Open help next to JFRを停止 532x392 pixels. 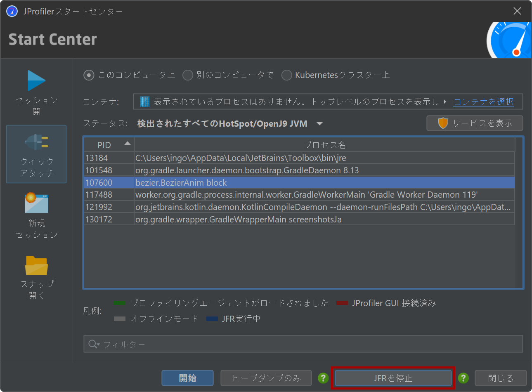(463, 378)
